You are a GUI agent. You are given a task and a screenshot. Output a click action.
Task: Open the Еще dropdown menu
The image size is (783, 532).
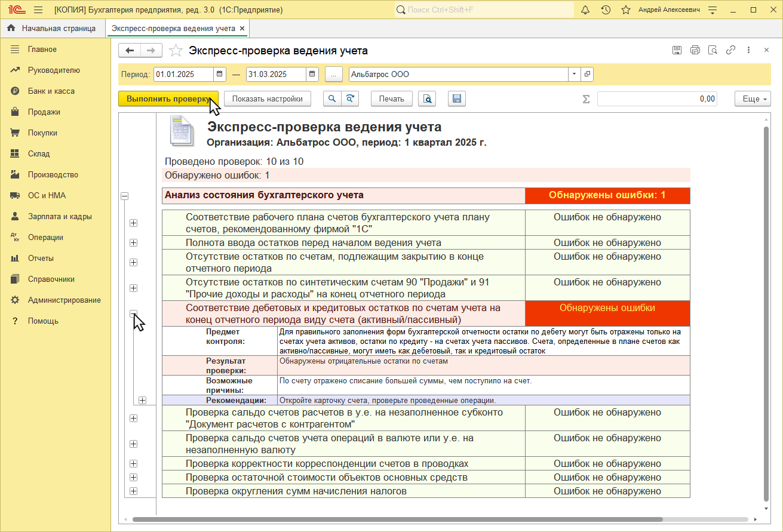coord(753,99)
